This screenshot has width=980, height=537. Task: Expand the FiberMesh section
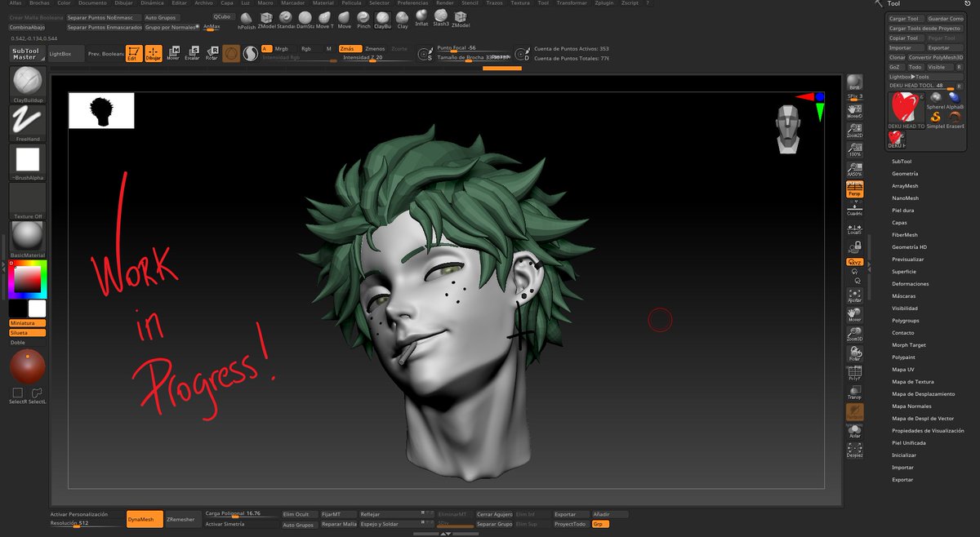(905, 235)
